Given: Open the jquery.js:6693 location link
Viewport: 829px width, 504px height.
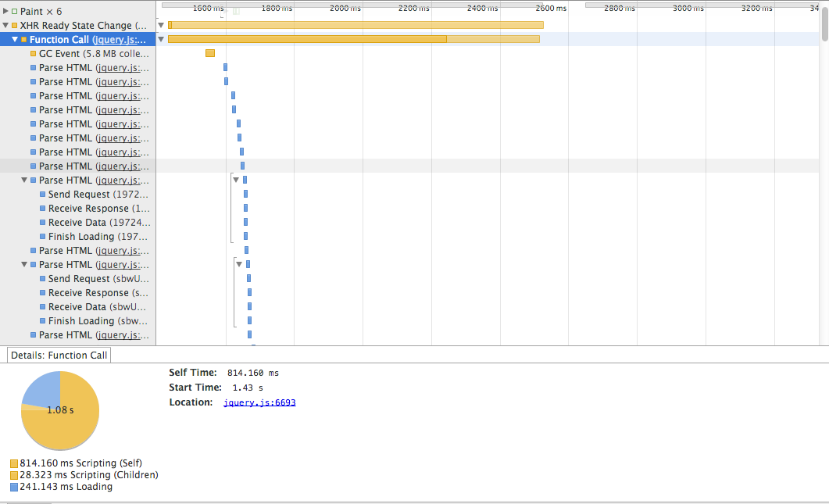Looking at the screenshot, I should pos(259,402).
